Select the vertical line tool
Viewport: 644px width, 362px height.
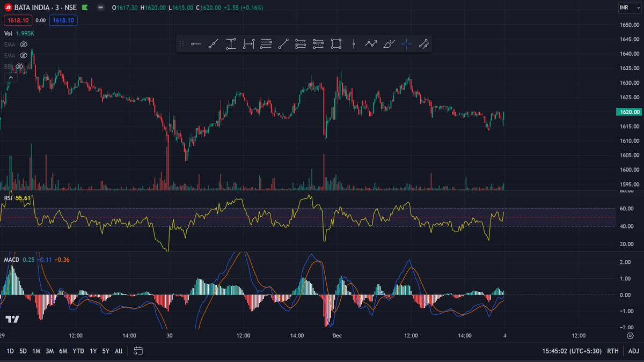[354, 44]
